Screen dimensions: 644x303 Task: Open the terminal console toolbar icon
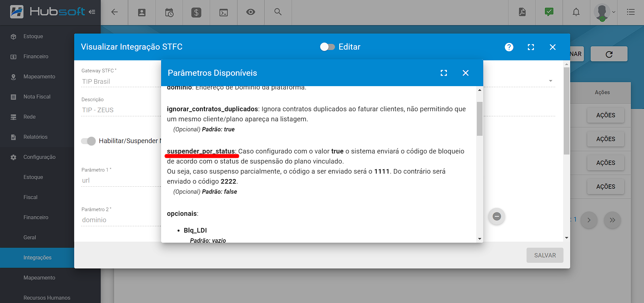point(224,13)
